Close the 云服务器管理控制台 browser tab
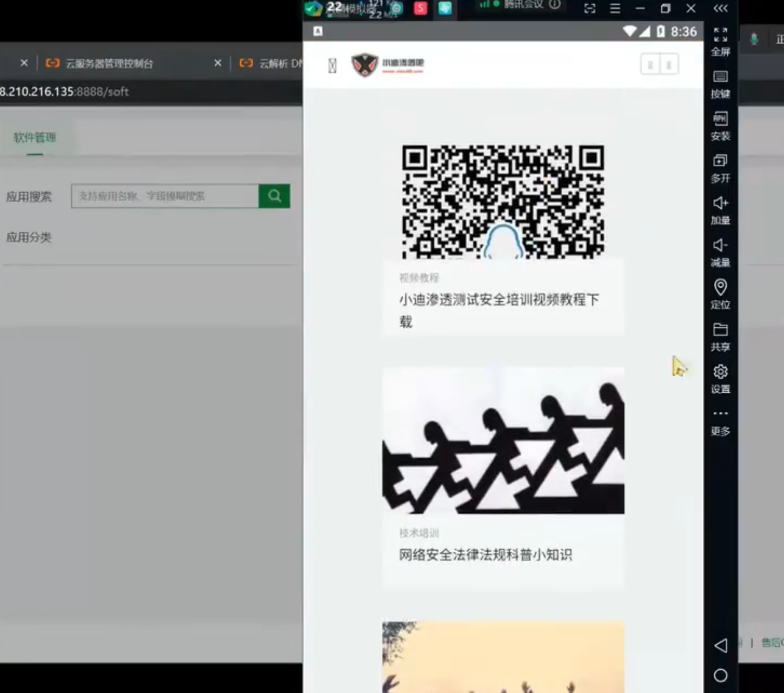Screen dimensions: 784x693 pos(218,63)
